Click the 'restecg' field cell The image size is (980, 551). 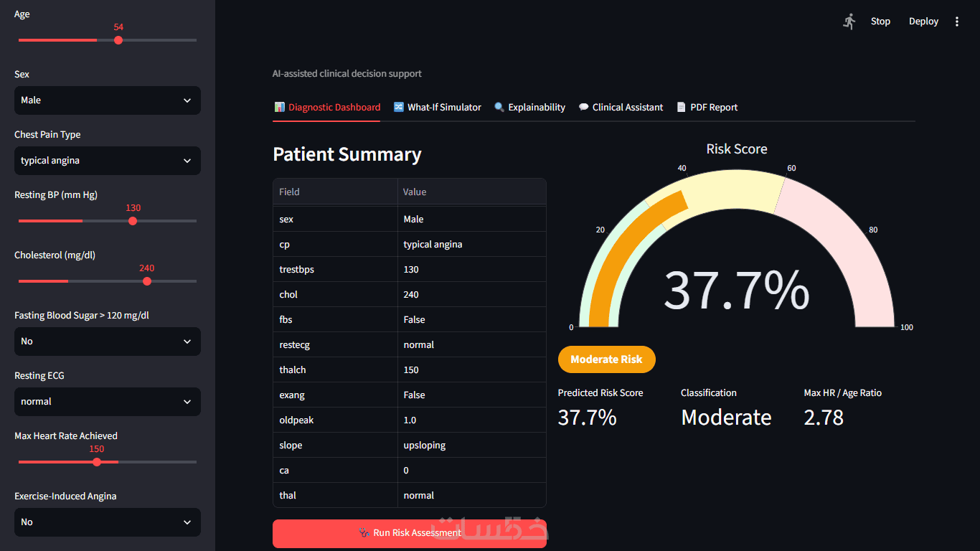point(335,345)
